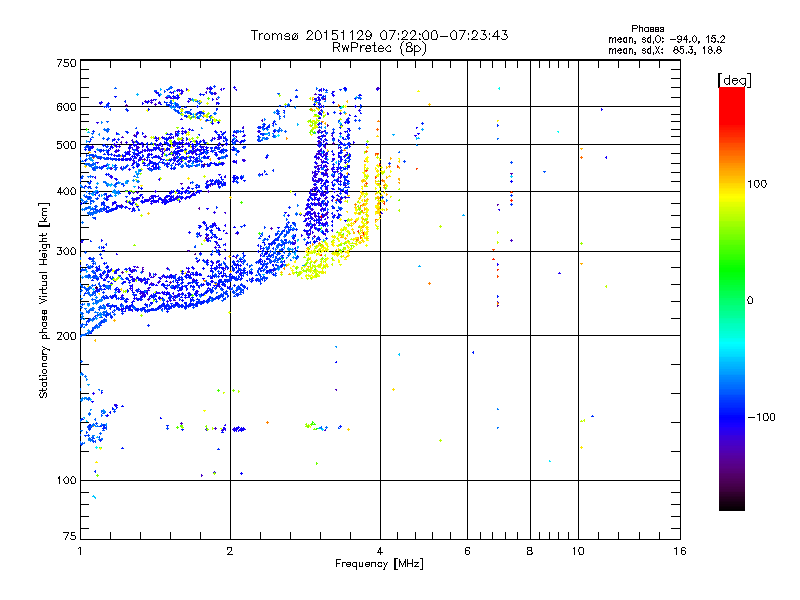This screenshot has width=800, height=600.
Task: Click the x-axis label "2"
Action: click(x=230, y=551)
